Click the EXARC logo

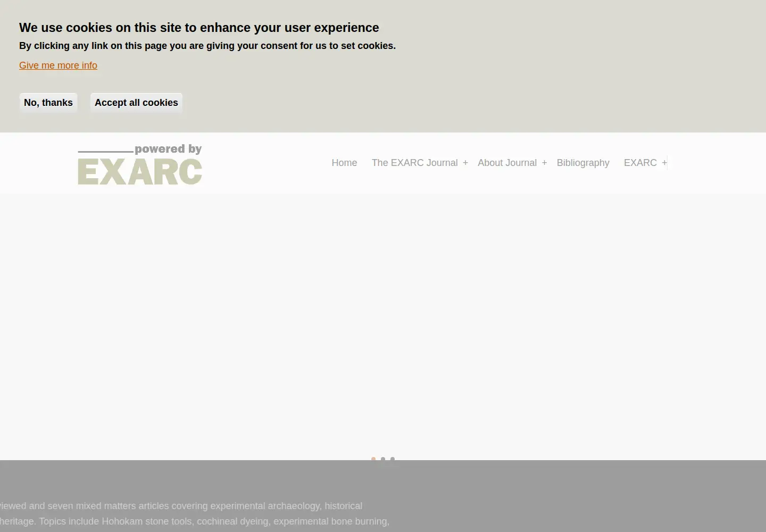click(140, 164)
